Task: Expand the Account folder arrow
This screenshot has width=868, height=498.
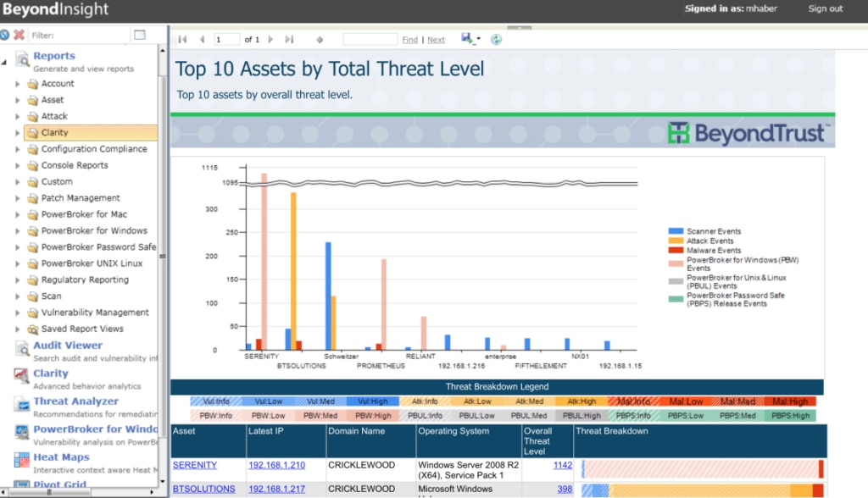Action: pos(17,84)
